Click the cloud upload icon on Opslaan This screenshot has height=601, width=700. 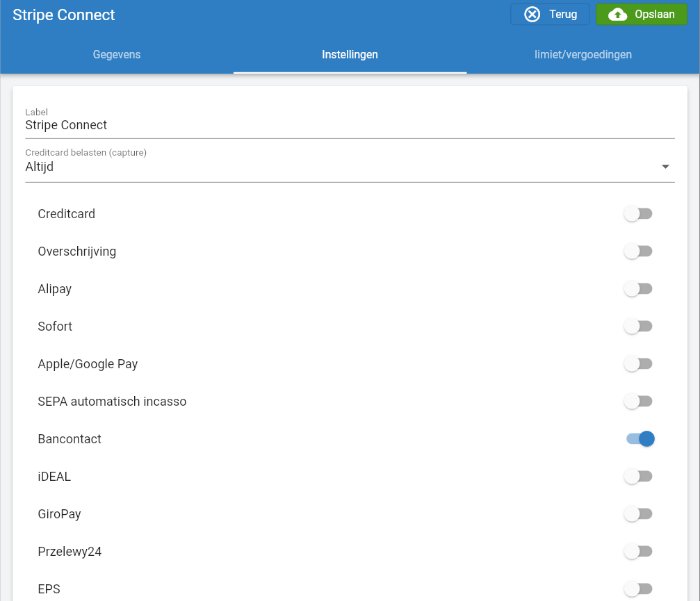click(617, 15)
